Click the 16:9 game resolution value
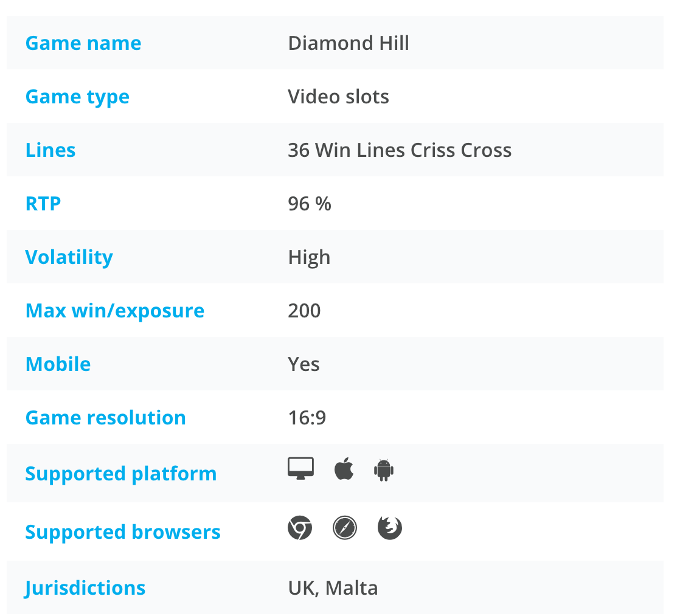 307,417
